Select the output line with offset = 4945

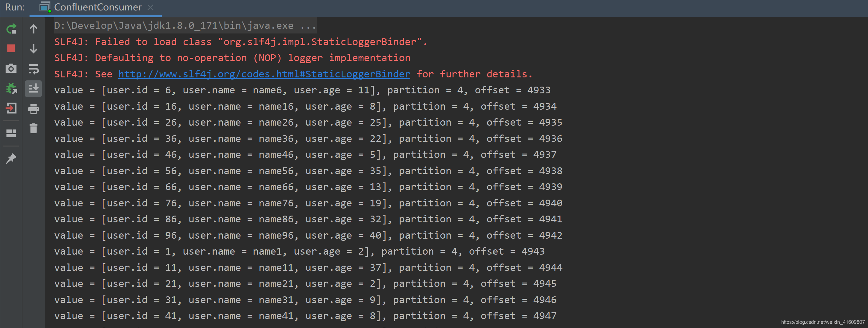tap(305, 283)
